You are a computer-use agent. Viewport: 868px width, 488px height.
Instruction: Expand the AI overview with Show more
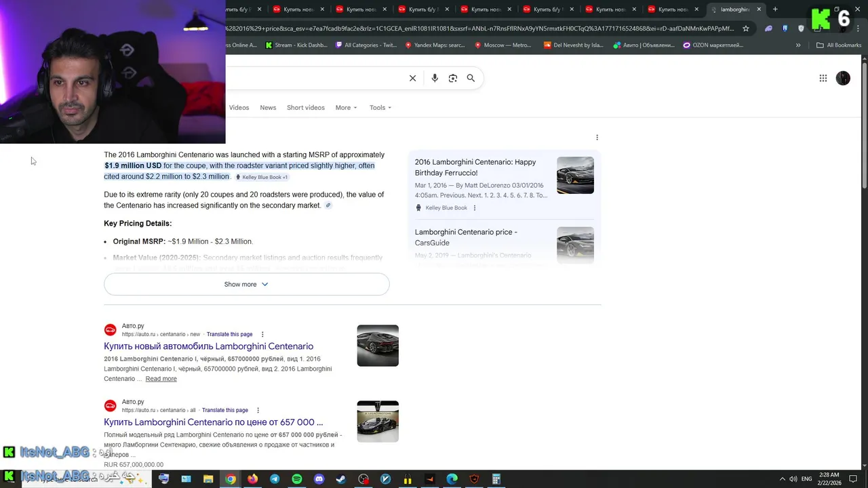coord(246,285)
